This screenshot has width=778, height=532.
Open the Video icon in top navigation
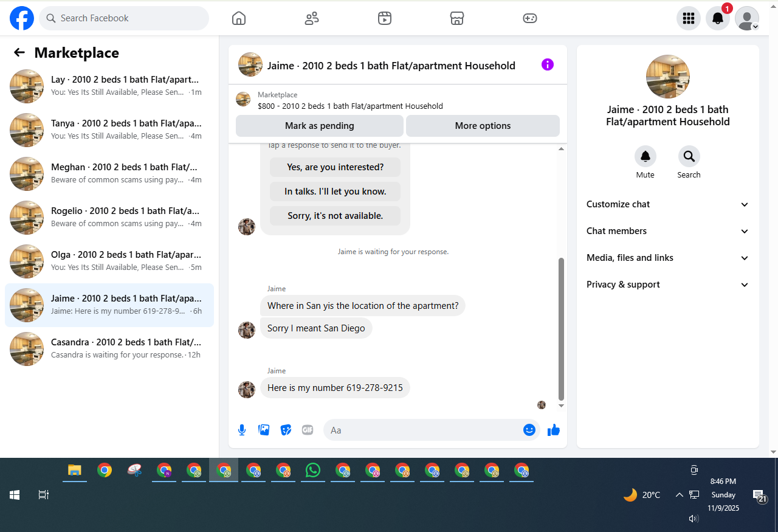coord(384,18)
